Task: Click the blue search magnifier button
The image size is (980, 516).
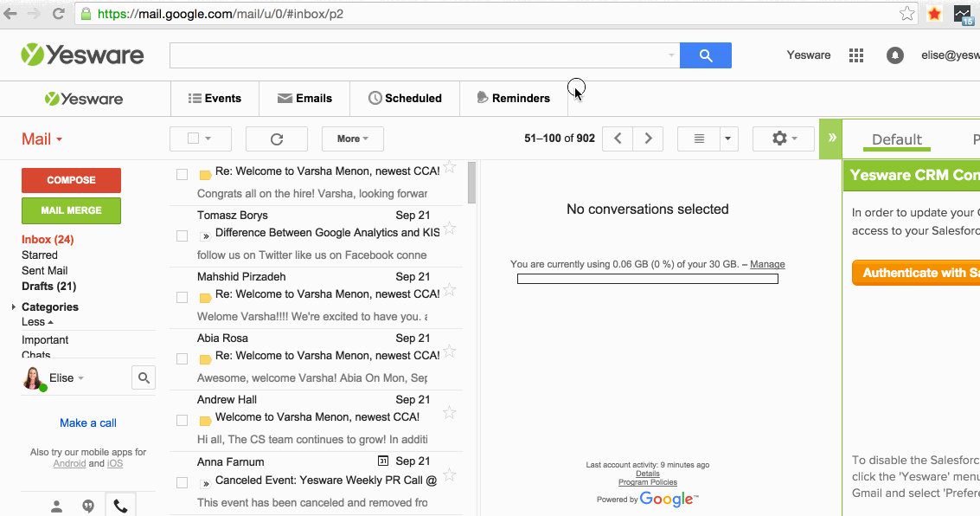Action: 706,55
